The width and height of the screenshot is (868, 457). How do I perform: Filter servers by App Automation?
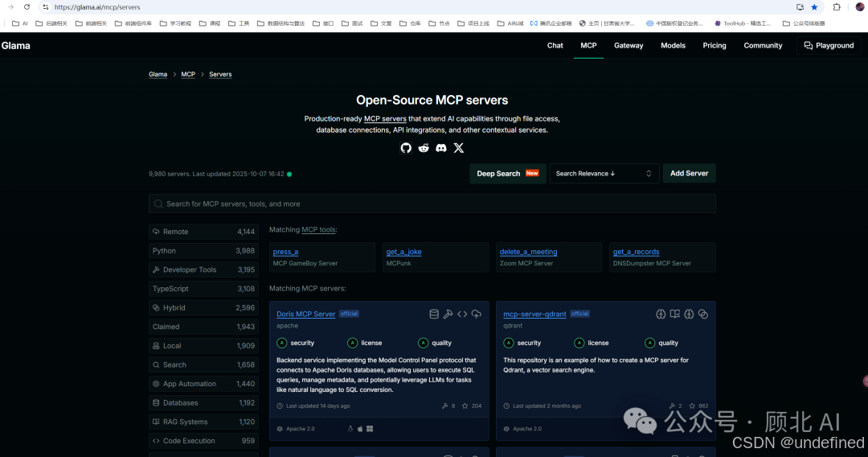[x=203, y=384]
